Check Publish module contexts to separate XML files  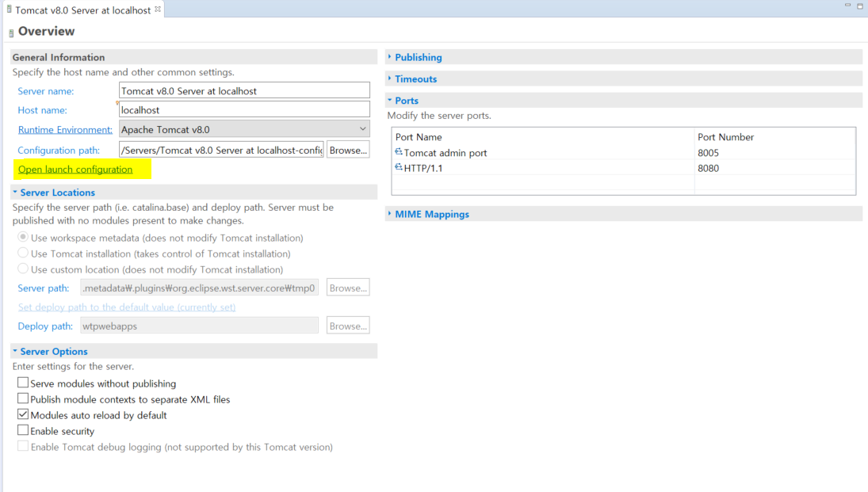(23, 399)
